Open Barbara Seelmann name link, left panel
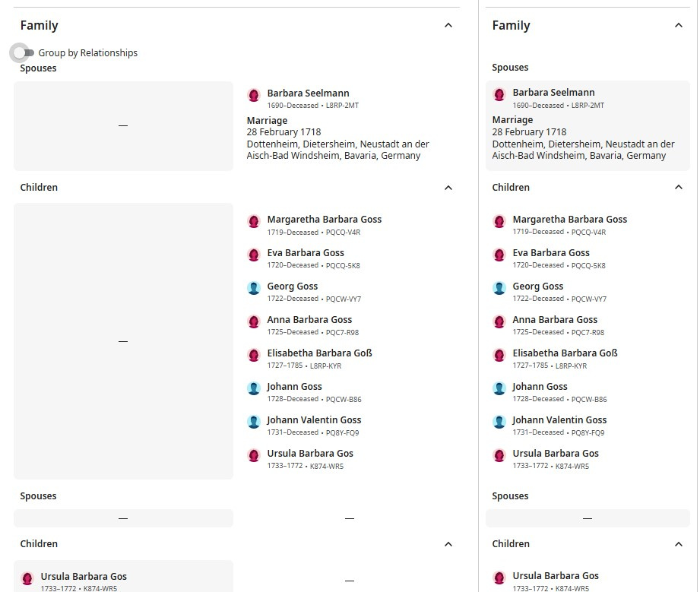Viewport: 700px width, 592px height. pyautogui.click(x=308, y=93)
